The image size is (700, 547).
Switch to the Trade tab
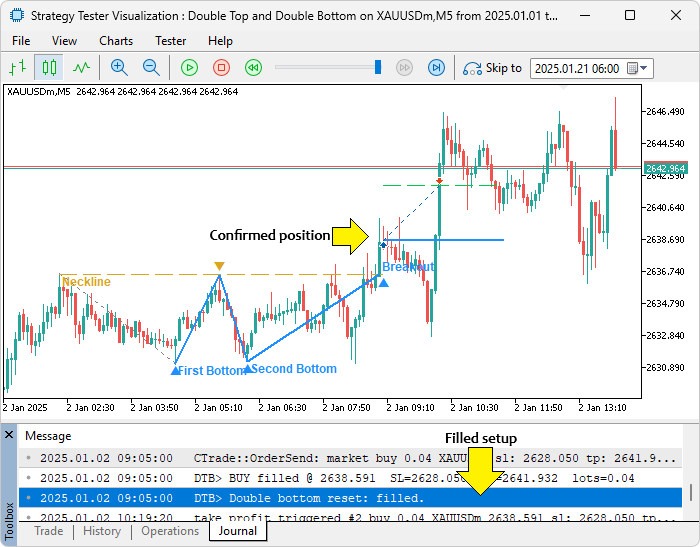coord(49,531)
